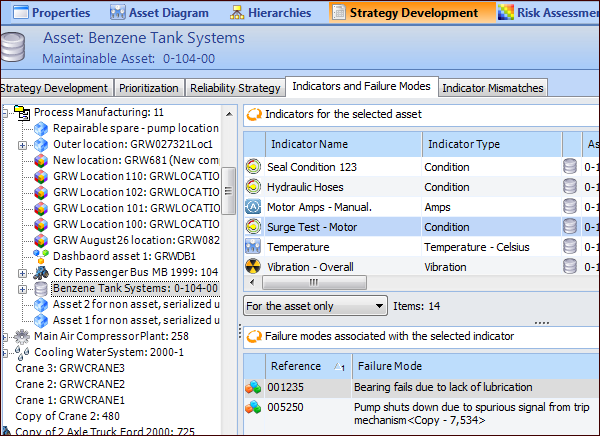Viewport: 600px width, 436px height.
Task: Expand the Main Air Compressor Plant node
Action: pyautogui.click(x=7, y=336)
